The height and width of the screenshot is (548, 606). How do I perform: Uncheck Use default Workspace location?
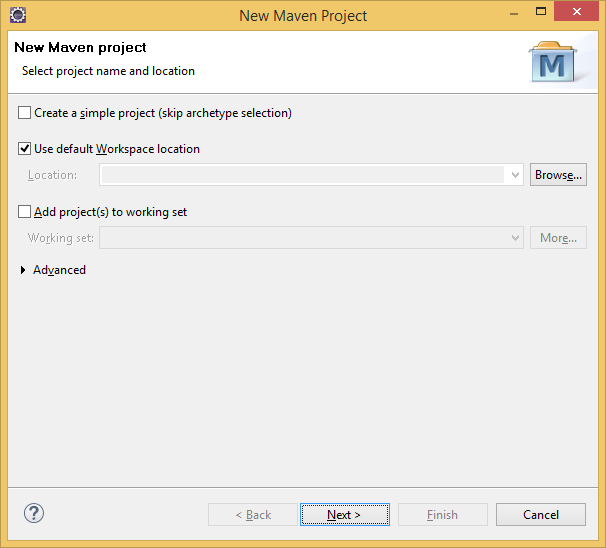24,149
